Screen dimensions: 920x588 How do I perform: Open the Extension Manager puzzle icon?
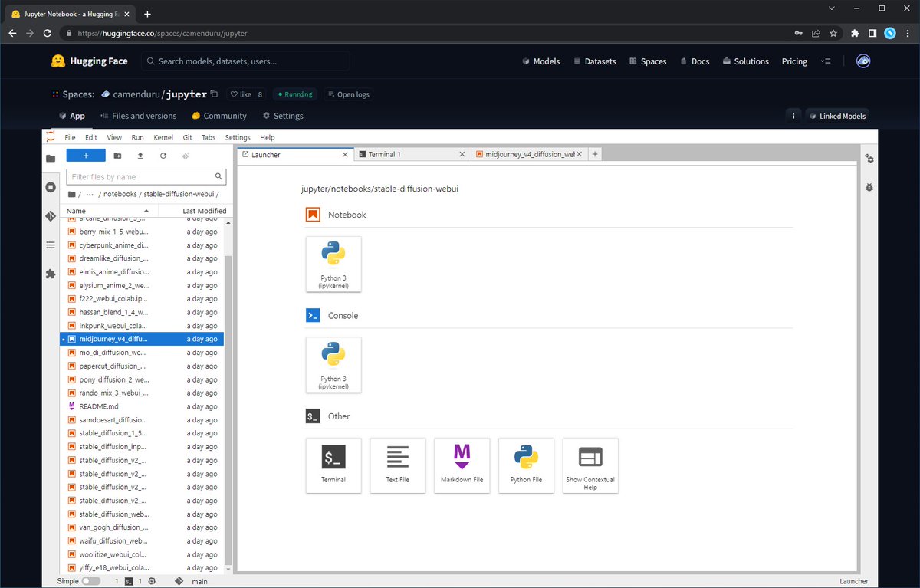coord(51,274)
